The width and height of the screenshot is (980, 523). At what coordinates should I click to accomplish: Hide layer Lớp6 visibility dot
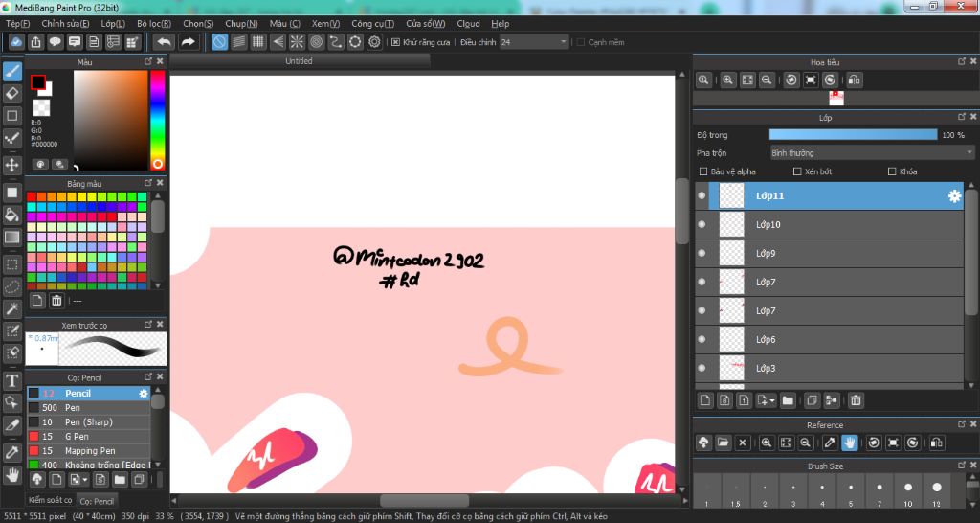click(x=702, y=339)
